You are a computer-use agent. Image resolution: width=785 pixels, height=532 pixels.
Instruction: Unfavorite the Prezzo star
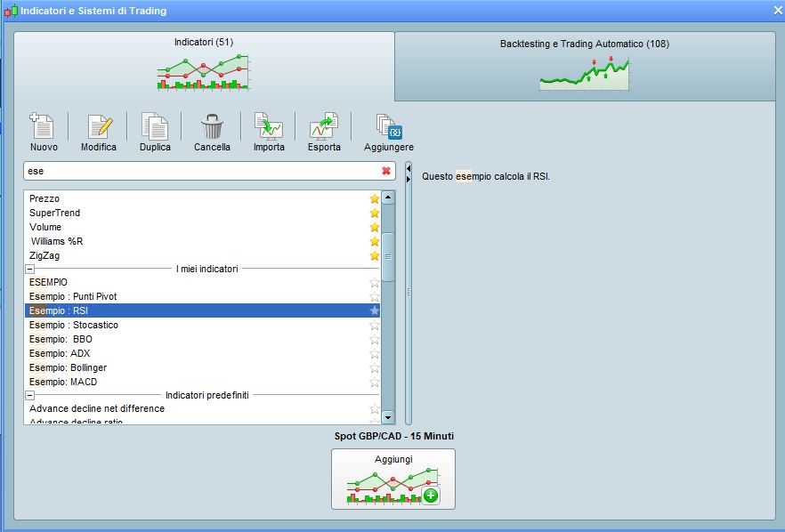375,198
